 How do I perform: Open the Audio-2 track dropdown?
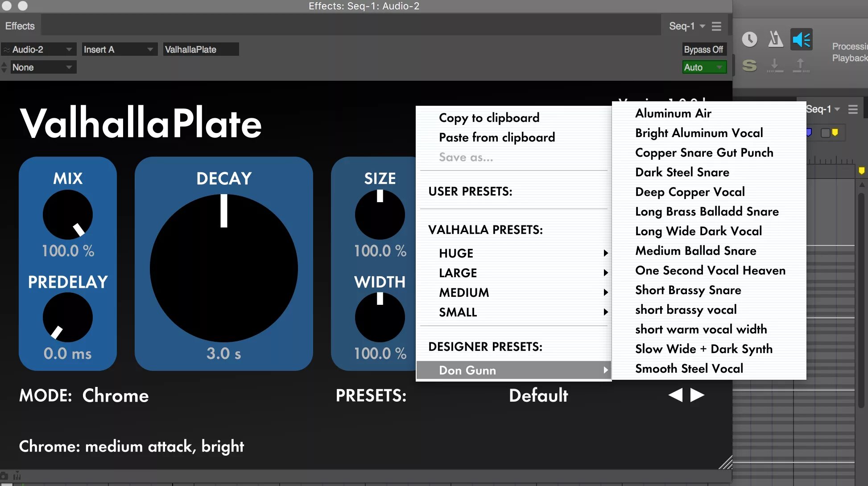point(38,50)
